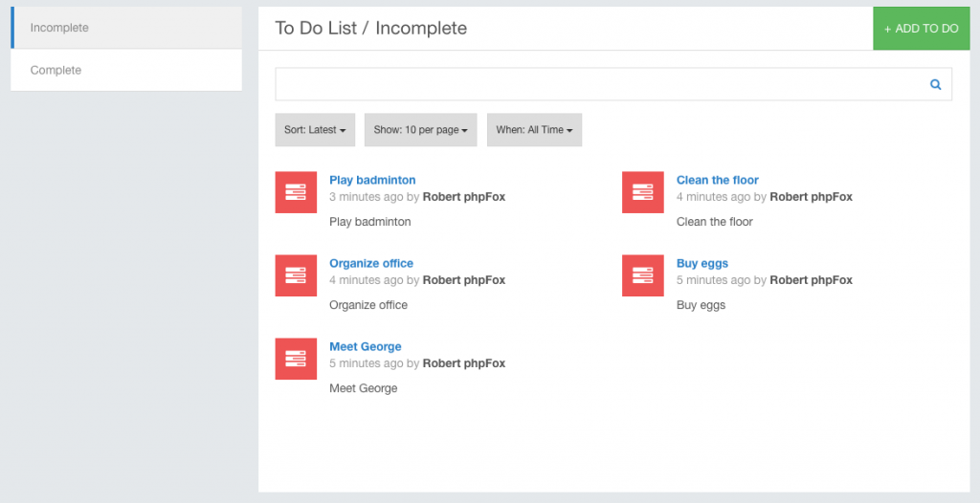Click the red icon beside Buy eggs

[x=642, y=275]
